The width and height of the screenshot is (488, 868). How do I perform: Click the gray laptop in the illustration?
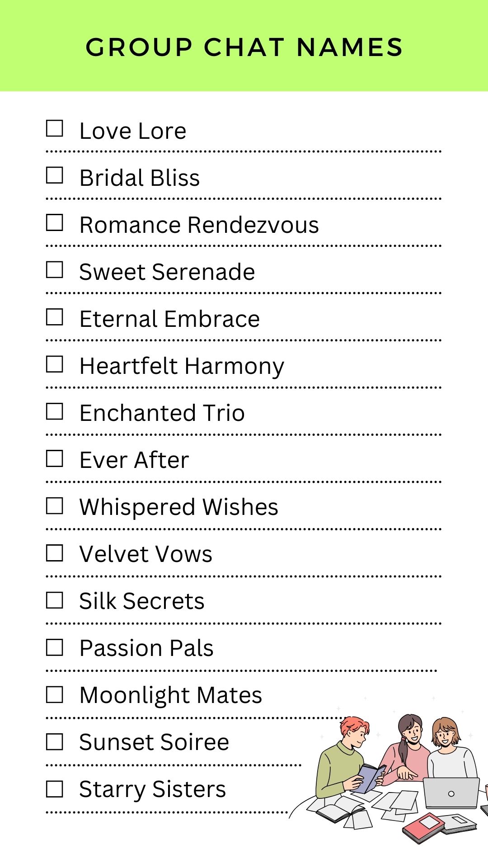click(x=451, y=793)
